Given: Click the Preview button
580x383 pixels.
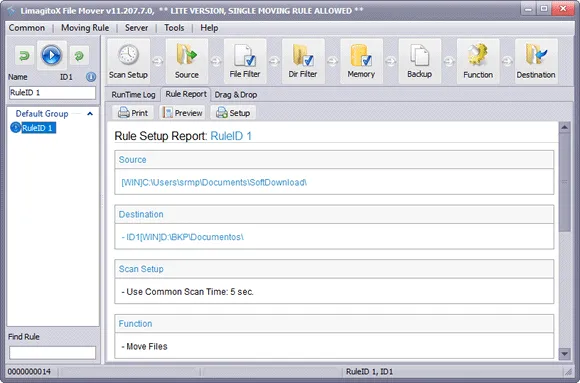Looking at the screenshot, I should (183, 112).
